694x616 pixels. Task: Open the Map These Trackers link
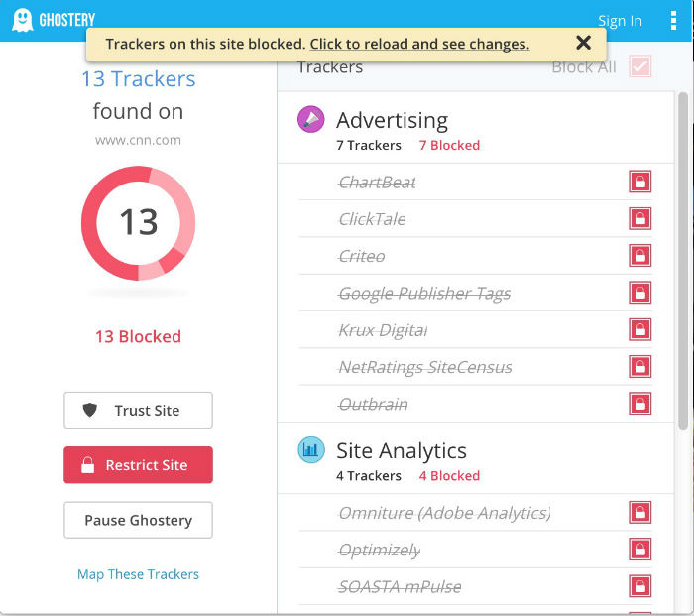click(x=138, y=574)
